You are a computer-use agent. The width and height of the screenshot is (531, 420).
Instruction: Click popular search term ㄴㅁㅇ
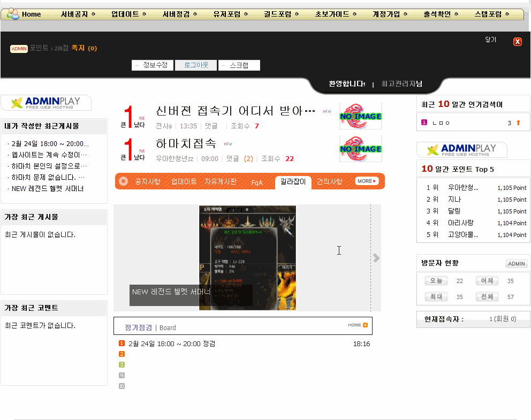(441, 123)
